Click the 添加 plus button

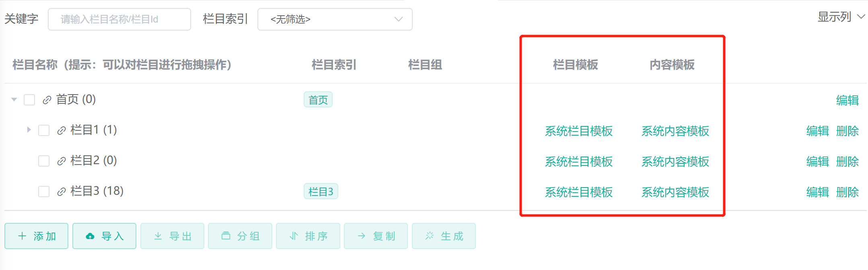click(36, 236)
